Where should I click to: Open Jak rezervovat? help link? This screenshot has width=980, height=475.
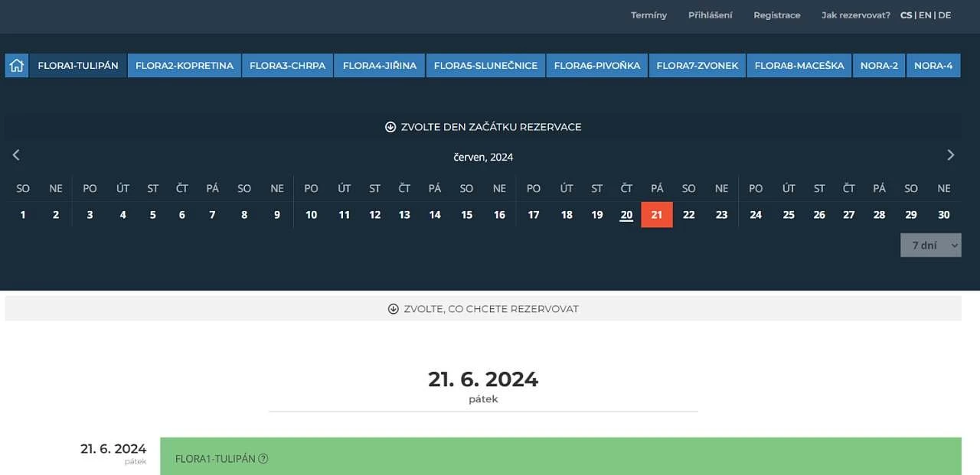[855, 15]
